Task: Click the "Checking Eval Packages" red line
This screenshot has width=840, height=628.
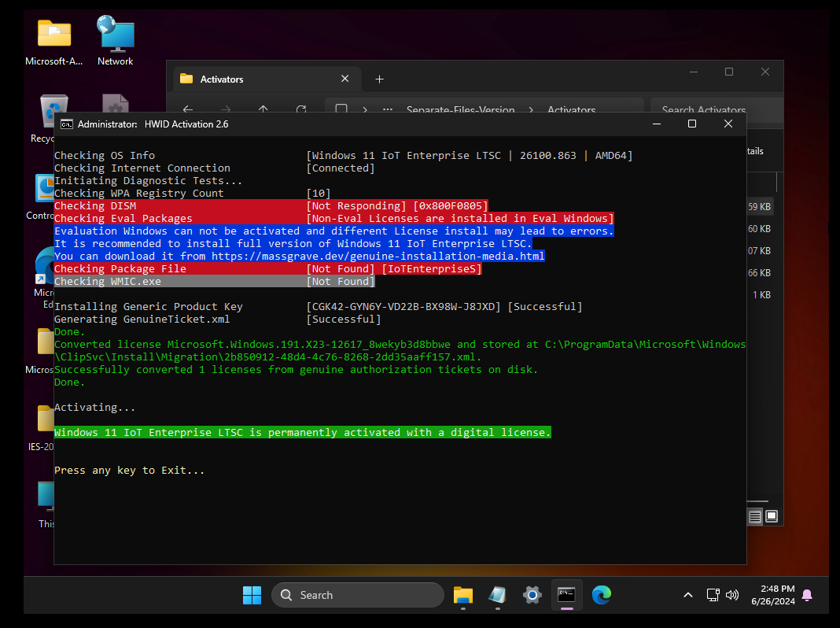Action: [333, 219]
